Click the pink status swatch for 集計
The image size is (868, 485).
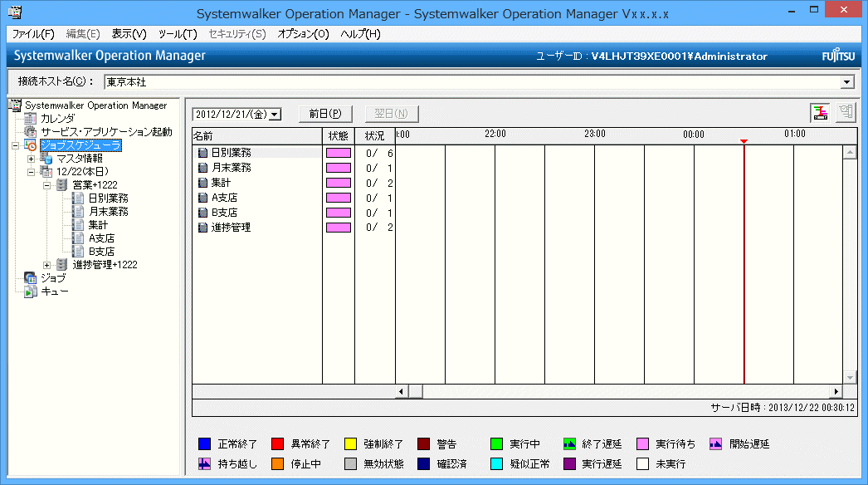click(339, 183)
